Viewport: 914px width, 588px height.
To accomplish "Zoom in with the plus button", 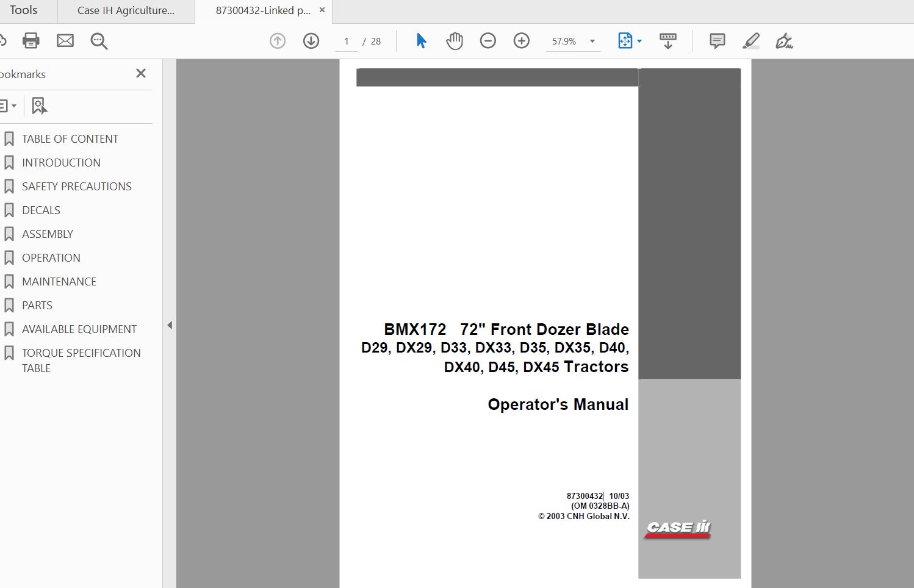I will pos(522,41).
